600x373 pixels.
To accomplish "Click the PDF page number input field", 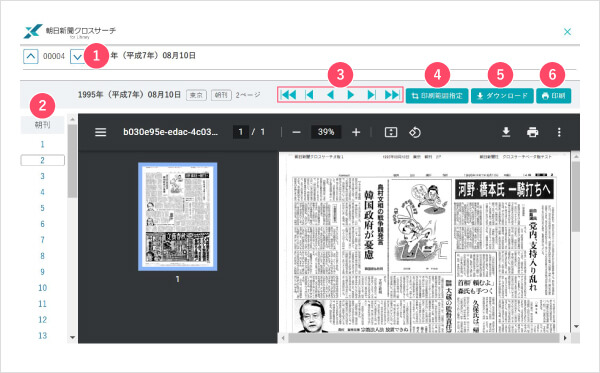I will [241, 132].
